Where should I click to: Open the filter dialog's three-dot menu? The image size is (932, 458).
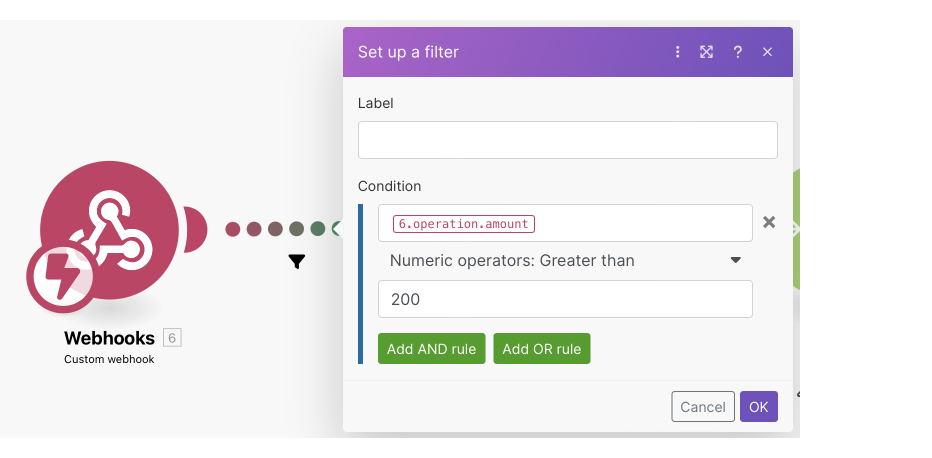678,52
